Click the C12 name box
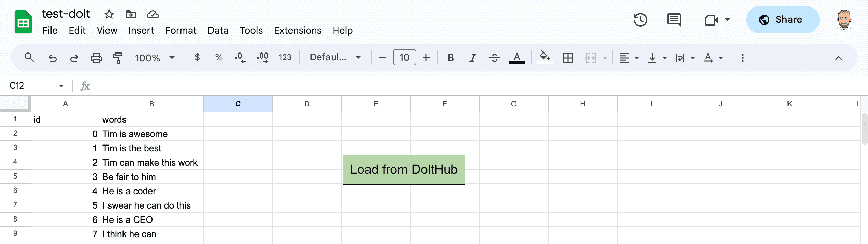868x244 pixels. (x=17, y=86)
